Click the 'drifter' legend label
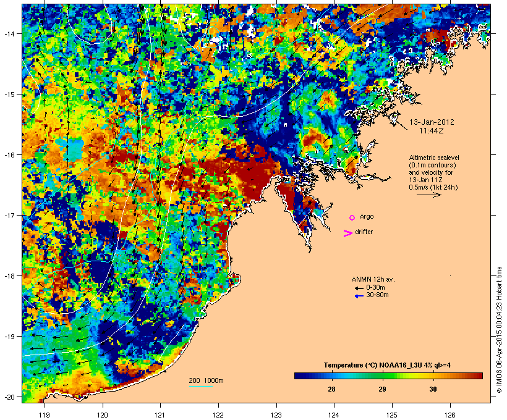 (364, 232)
